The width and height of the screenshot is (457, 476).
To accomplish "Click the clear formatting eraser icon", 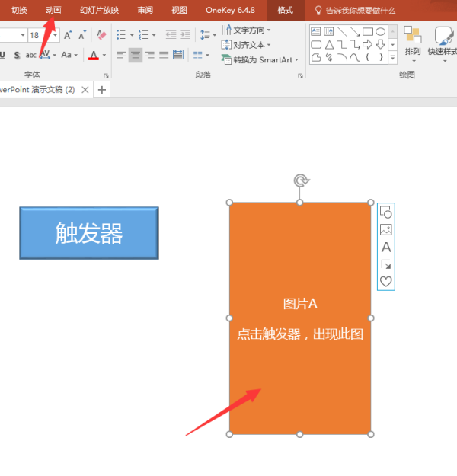I will coord(102,35).
